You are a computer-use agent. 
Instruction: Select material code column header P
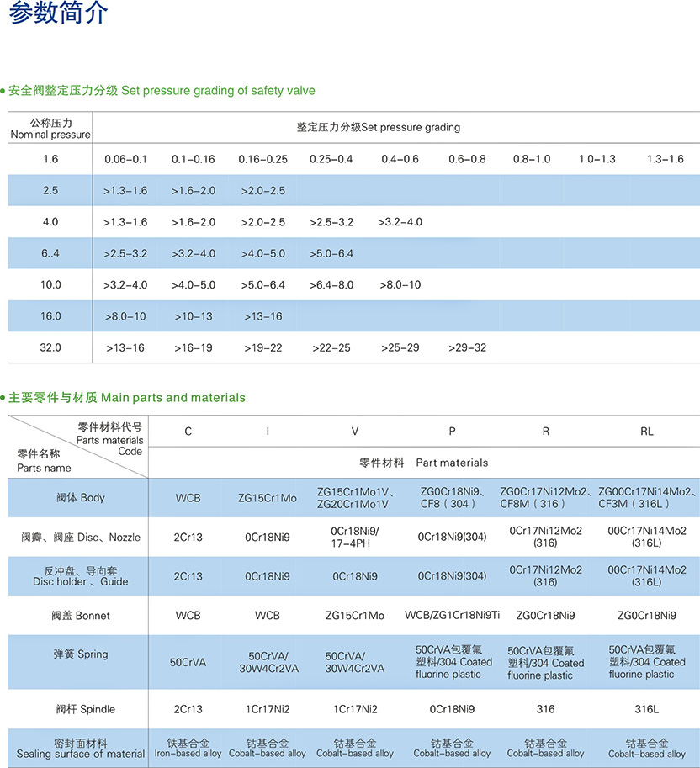pos(452,432)
